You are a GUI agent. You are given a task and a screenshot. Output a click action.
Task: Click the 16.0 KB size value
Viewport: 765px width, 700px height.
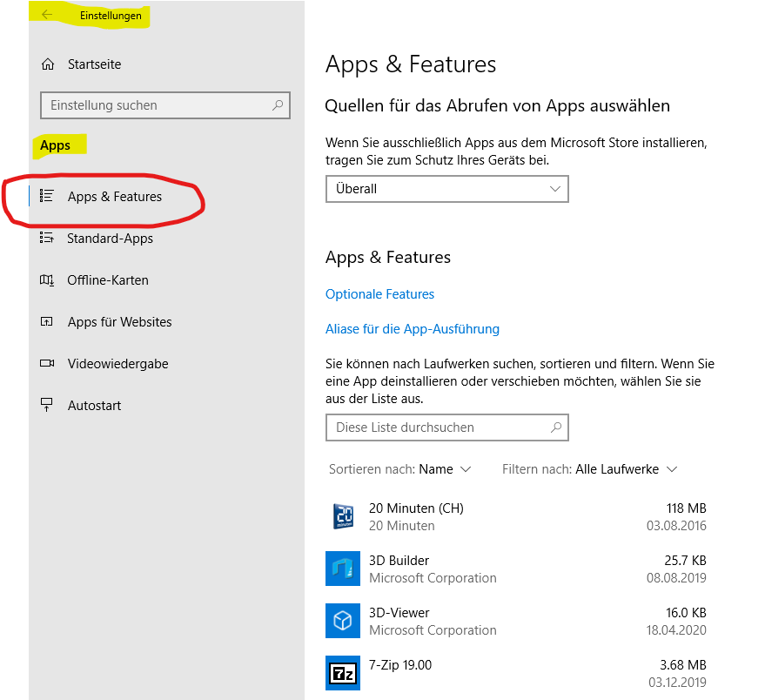(x=686, y=613)
